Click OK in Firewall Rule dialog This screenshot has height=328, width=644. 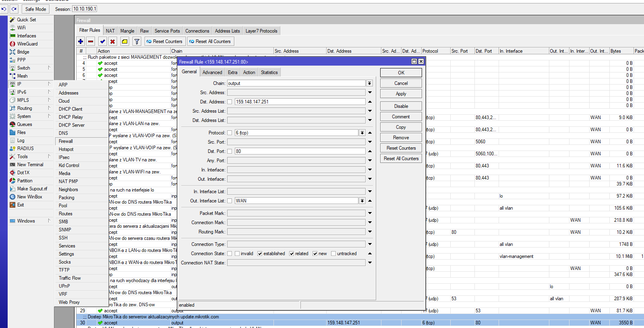401,73
